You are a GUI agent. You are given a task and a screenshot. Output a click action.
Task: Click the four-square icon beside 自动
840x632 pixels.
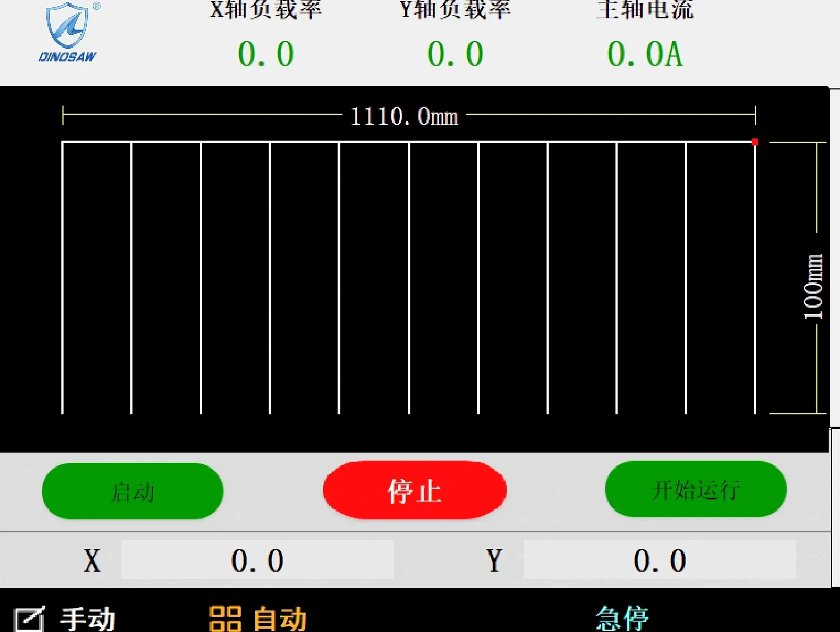225,619
